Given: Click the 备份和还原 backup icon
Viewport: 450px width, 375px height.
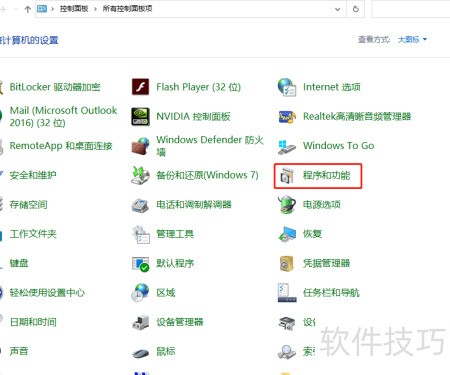Looking at the screenshot, I should tap(140, 175).
